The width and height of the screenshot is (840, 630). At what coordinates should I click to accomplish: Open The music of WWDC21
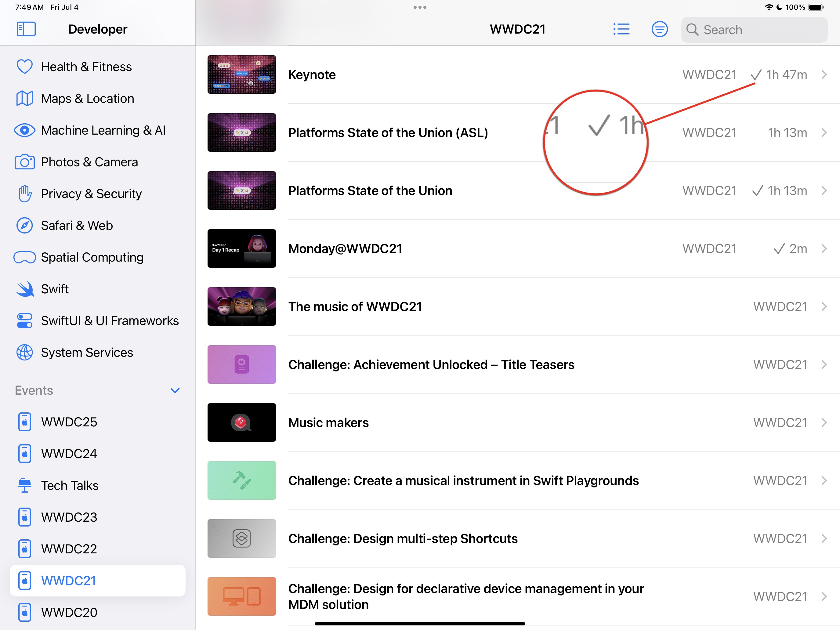tap(518, 306)
